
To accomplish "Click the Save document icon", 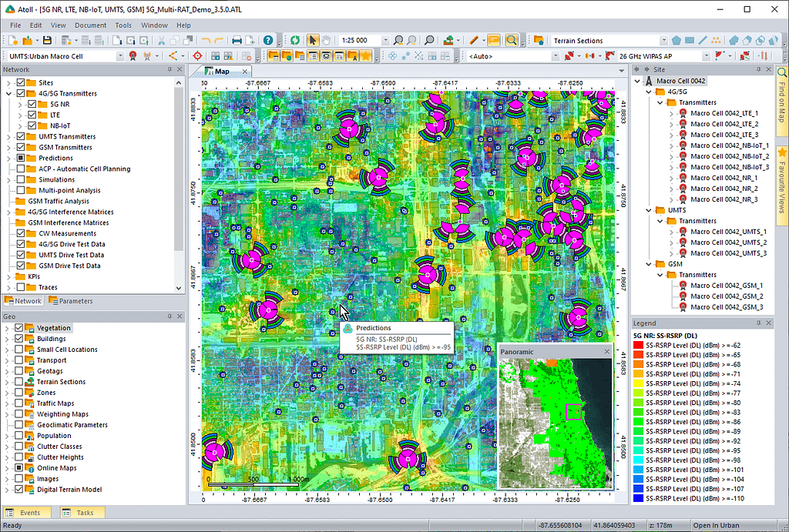I will tap(47, 40).
